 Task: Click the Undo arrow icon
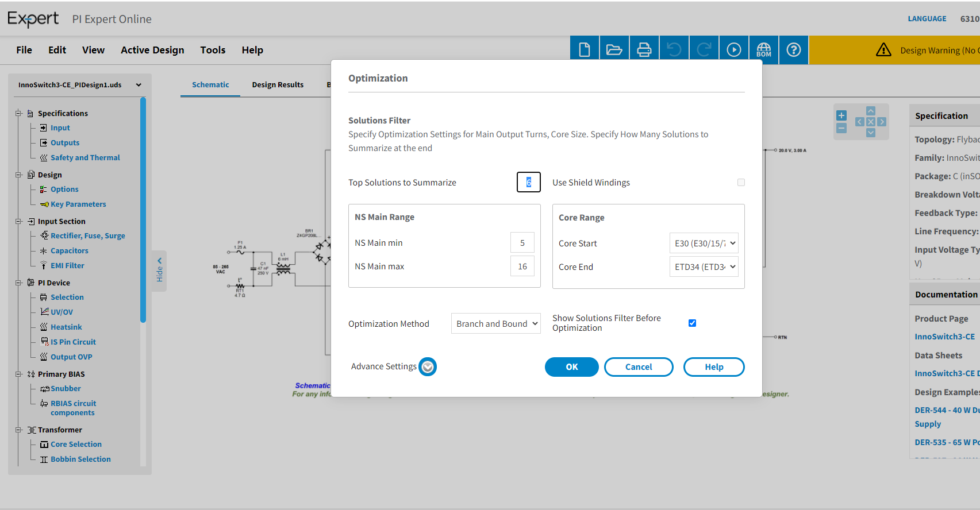point(674,50)
